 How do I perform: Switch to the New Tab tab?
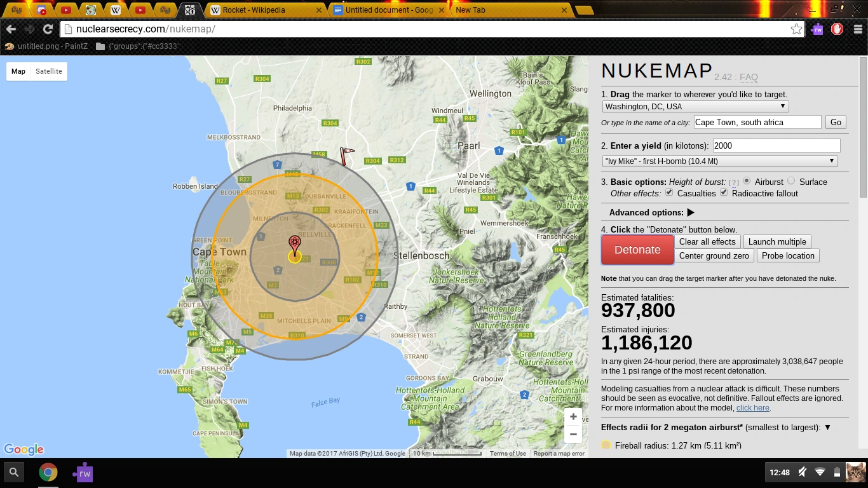(512, 10)
